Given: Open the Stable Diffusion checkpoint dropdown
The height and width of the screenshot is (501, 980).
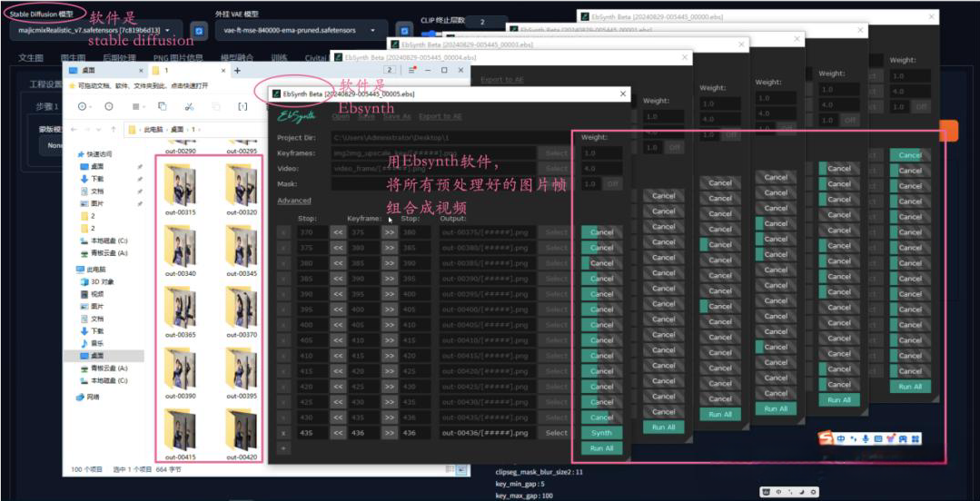Looking at the screenshot, I should pos(96,30).
